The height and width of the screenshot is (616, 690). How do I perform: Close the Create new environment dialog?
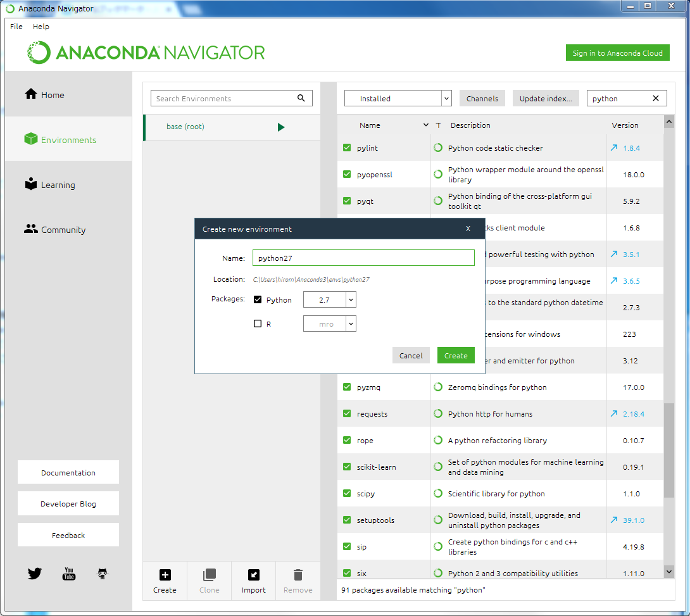pyautogui.click(x=468, y=229)
